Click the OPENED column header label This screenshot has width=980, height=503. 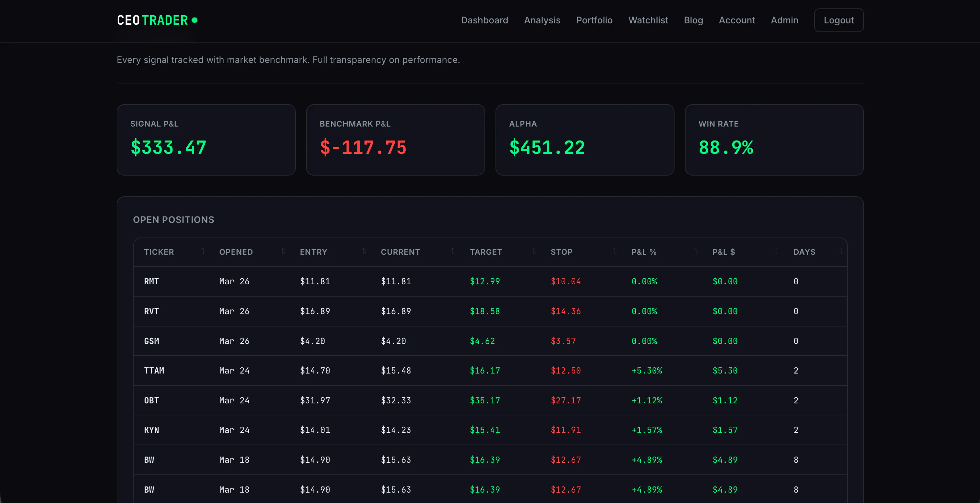(x=236, y=252)
